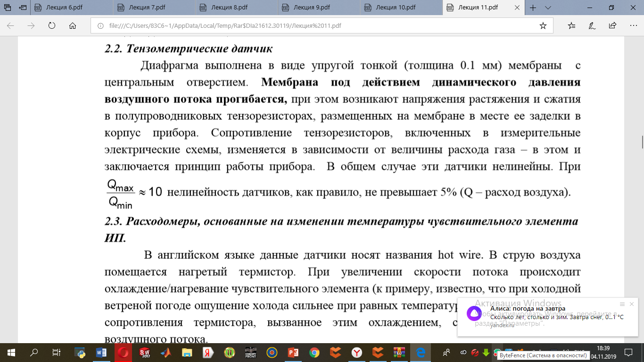Show site information icon in address bar
644x362 pixels.
click(x=100, y=25)
